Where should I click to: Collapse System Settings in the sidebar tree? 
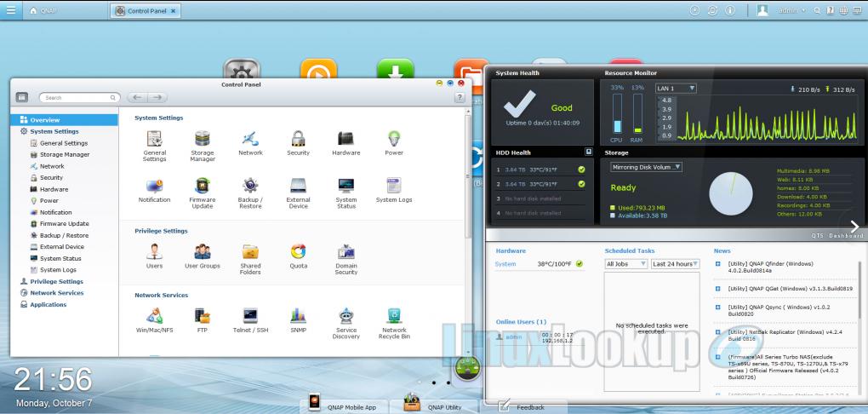point(54,131)
